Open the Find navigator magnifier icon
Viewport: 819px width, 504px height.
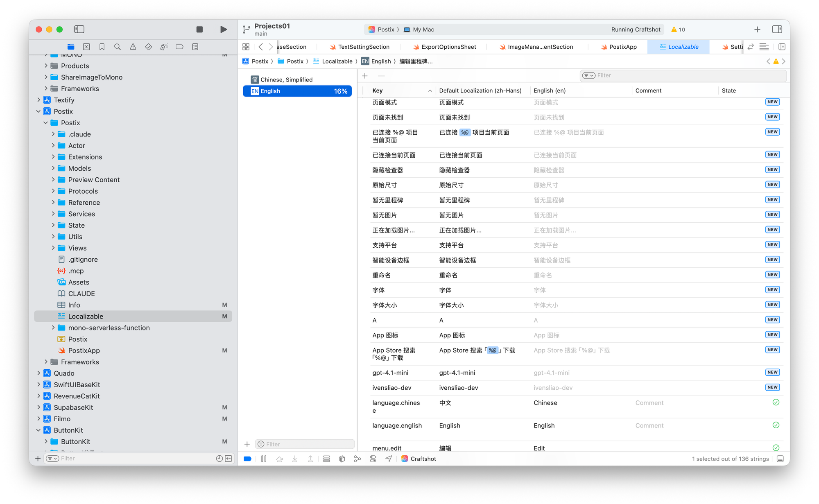click(118, 47)
